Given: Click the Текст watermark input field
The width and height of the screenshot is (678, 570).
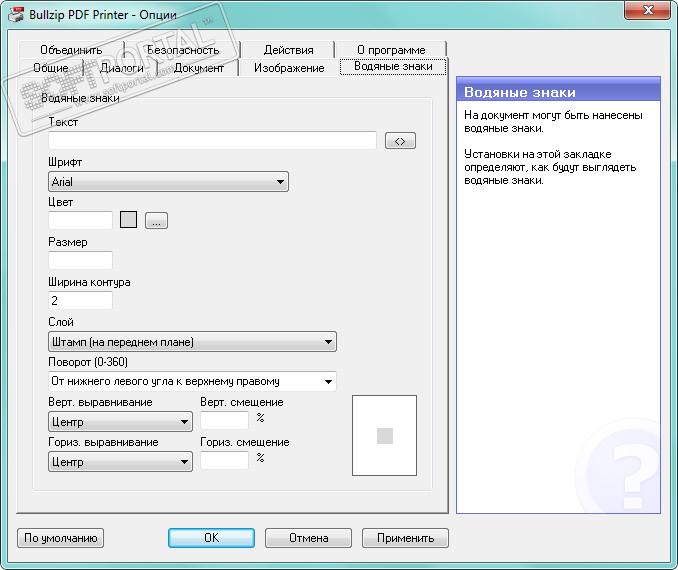Looking at the screenshot, I should [212, 140].
